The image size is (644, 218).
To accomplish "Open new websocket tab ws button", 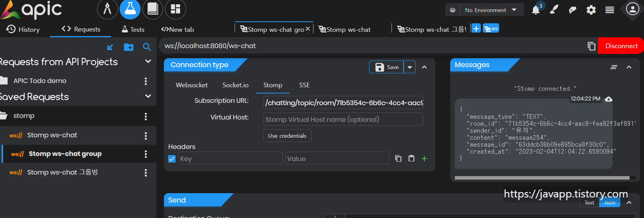I will click(491, 28).
